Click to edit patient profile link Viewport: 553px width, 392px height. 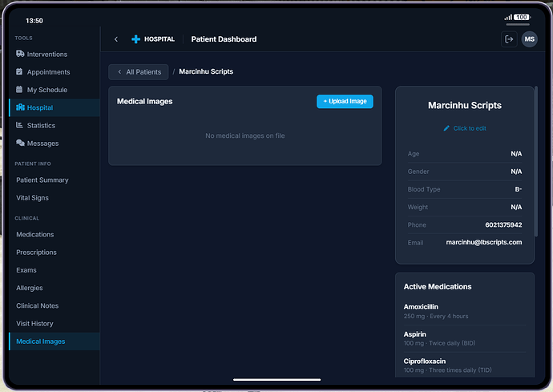(x=465, y=128)
